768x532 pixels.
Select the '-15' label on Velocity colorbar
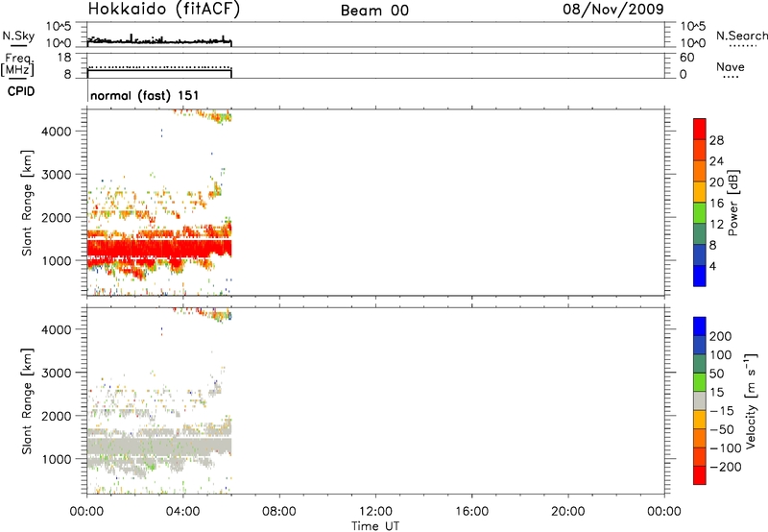(722, 411)
